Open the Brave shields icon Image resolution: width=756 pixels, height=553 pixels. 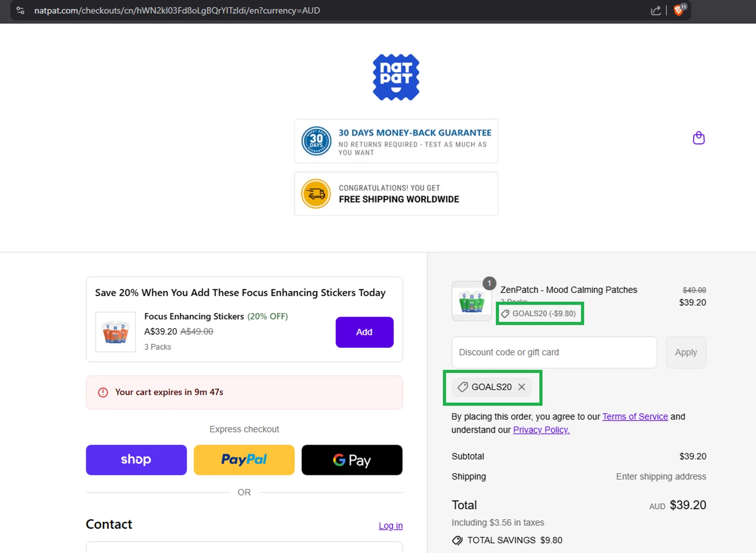[x=679, y=10]
